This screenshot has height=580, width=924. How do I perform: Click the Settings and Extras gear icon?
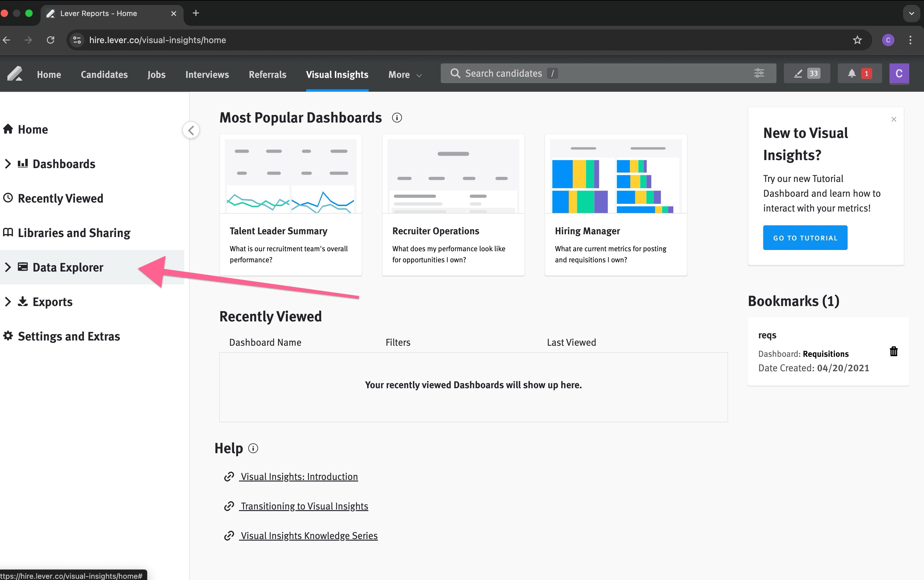point(8,336)
